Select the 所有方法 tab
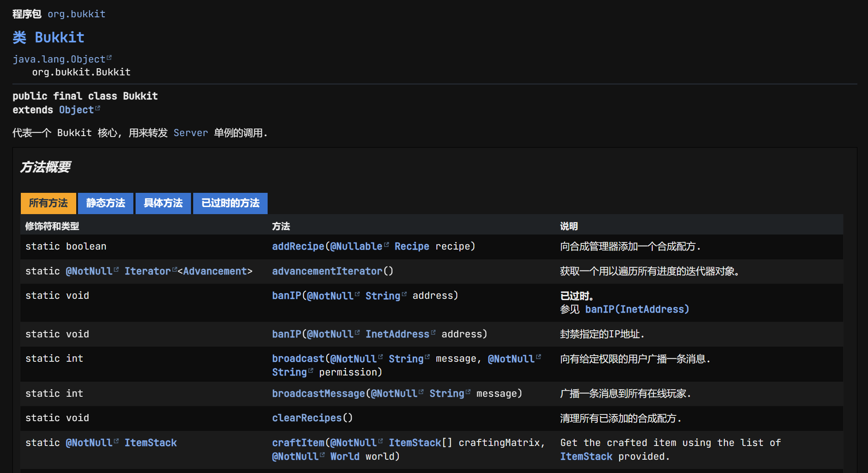The image size is (868, 473). click(x=48, y=203)
